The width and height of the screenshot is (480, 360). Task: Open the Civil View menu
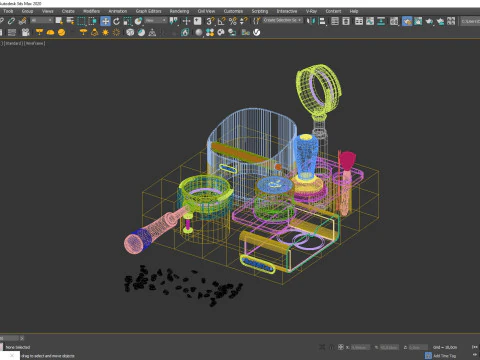click(206, 11)
